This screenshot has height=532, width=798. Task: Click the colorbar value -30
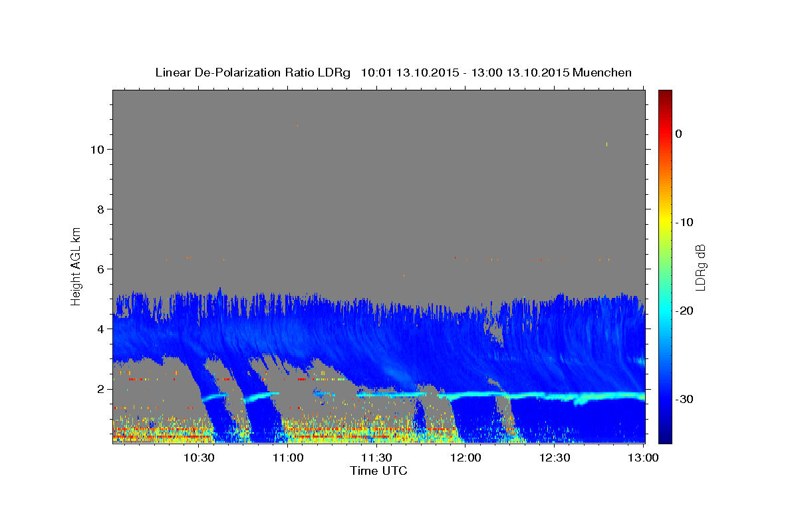tap(685, 399)
